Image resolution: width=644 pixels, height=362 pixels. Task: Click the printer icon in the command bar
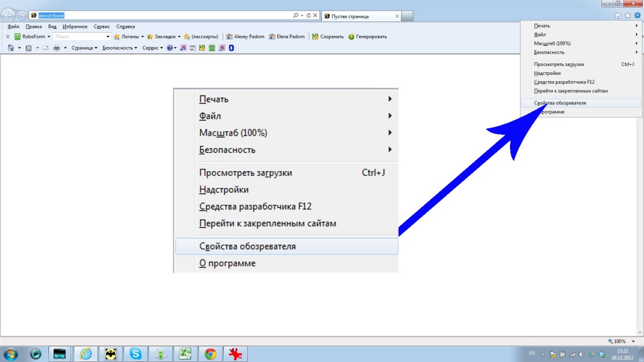(57, 48)
